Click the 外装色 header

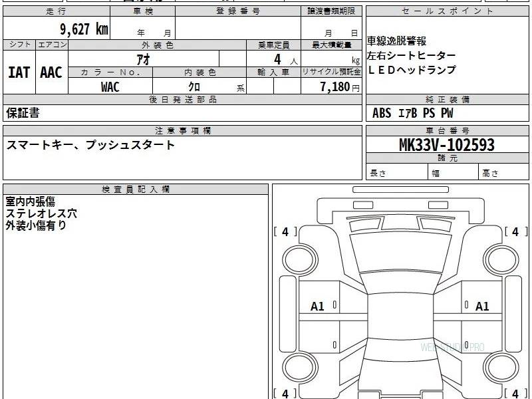(x=158, y=45)
